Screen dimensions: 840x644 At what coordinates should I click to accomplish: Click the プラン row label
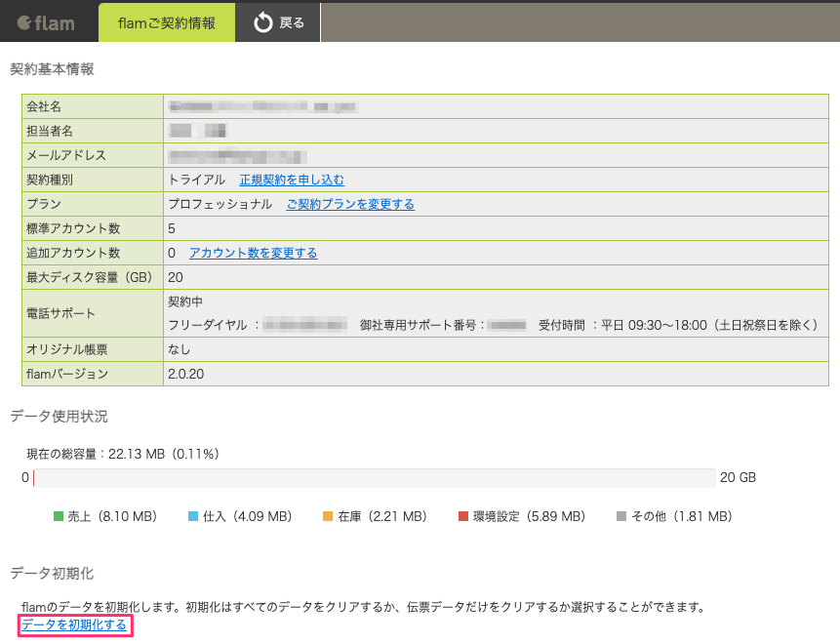click(x=44, y=204)
